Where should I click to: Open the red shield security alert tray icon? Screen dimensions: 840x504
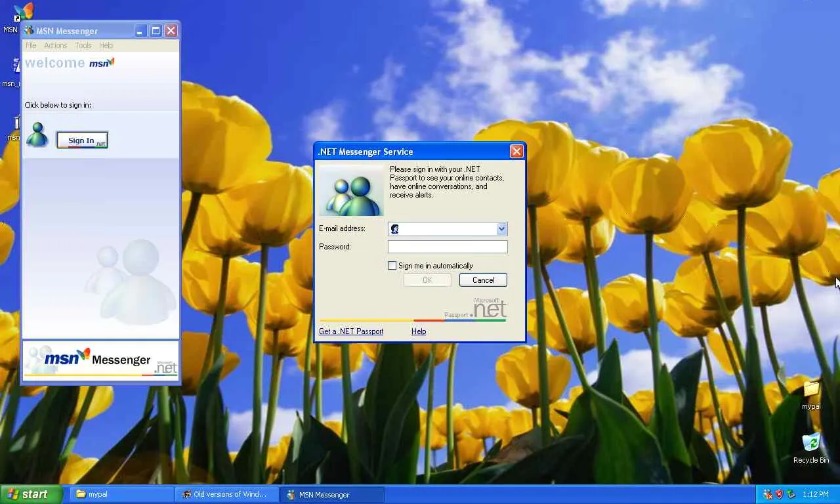(780, 494)
